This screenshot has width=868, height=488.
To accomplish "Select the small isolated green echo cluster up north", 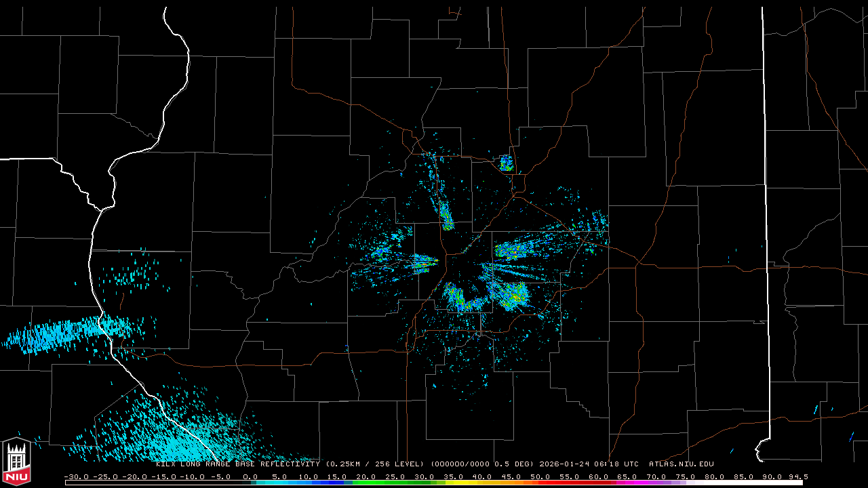I will point(506,163).
